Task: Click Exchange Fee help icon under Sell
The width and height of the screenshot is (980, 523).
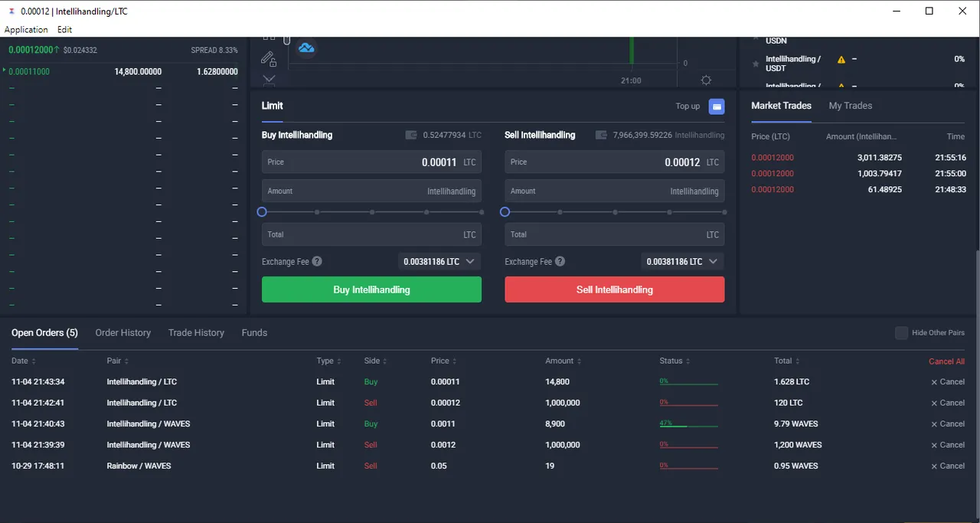Action: click(x=560, y=261)
